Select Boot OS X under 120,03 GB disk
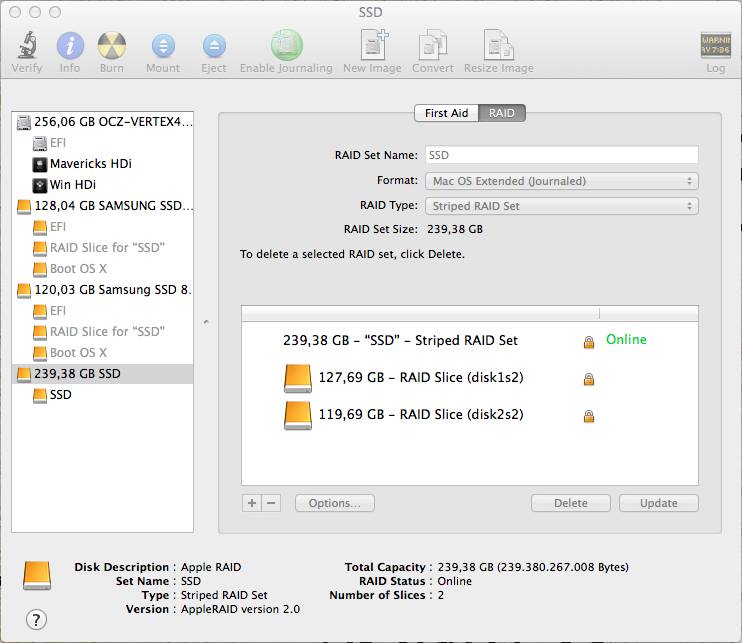 103,352
